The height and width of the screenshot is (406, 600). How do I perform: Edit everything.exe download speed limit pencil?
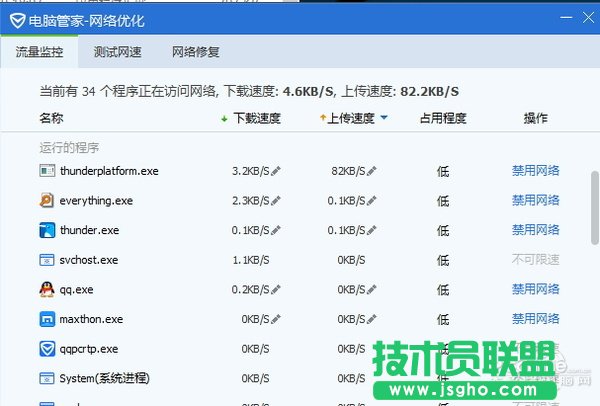tap(276, 201)
